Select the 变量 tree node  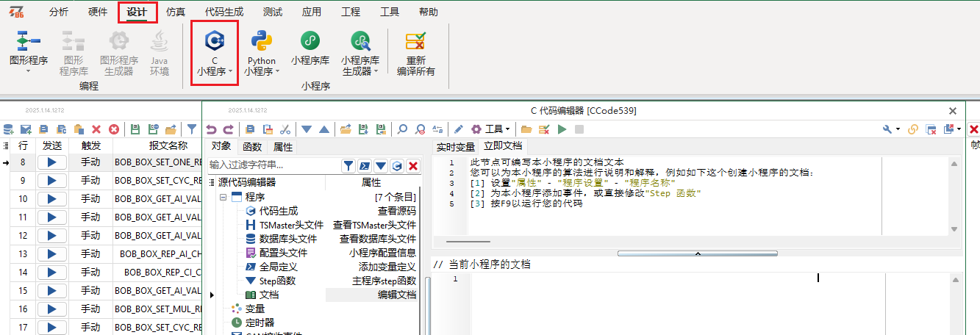254,309
